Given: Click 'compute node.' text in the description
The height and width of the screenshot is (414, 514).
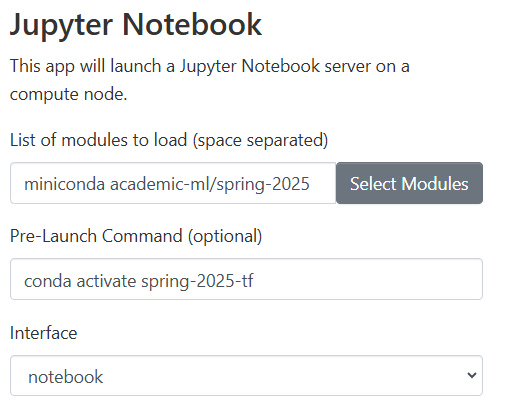Looking at the screenshot, I should 69,95.
